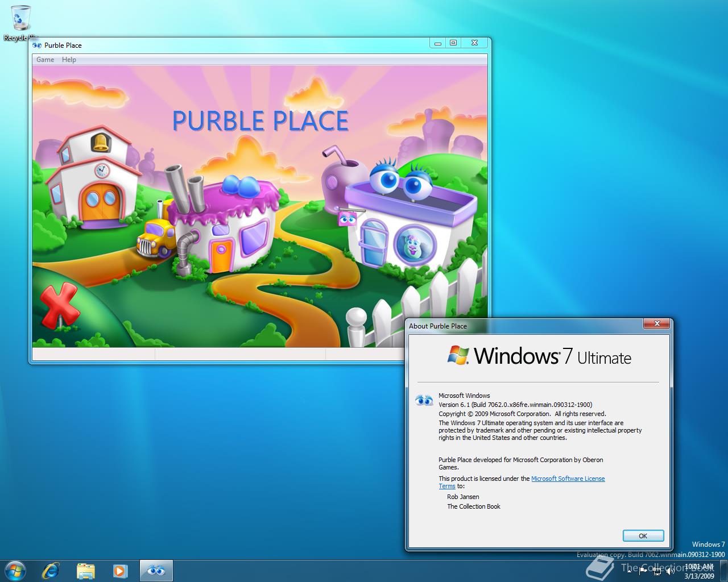Click the blue eyes icon in About dialog
The image size is (728, 582).
coord(424,400)
